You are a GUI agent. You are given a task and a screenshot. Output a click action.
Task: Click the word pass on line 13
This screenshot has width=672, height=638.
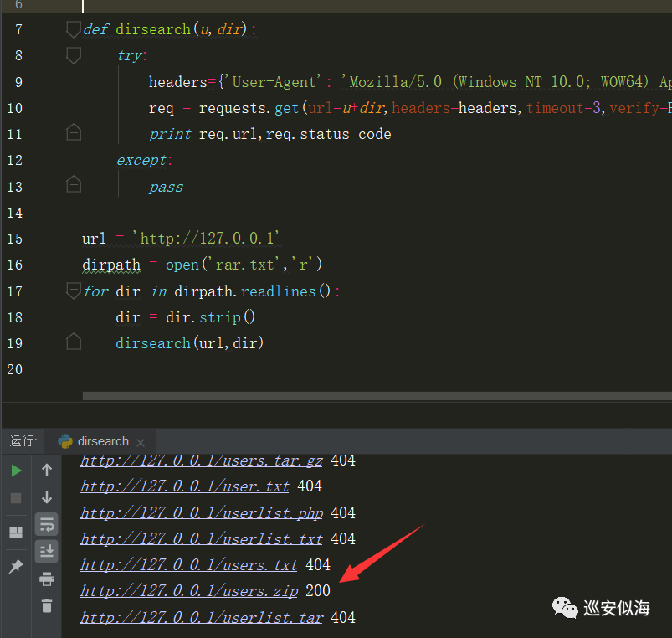(x=167, y=187)
